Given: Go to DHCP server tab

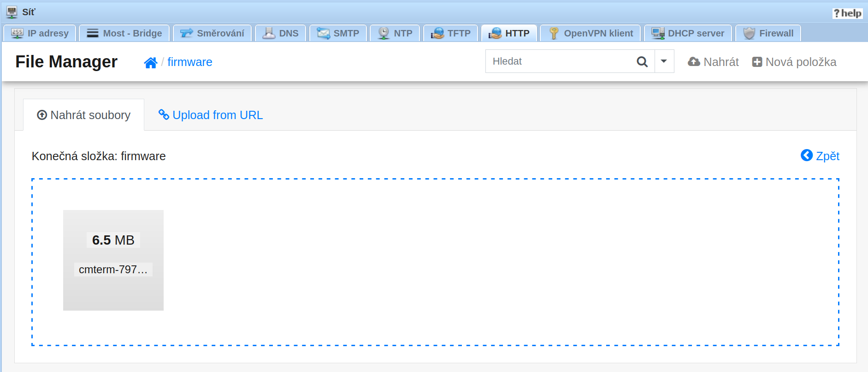Looking at the screenshot, I should pyautogui.click(x=688, y=33).
